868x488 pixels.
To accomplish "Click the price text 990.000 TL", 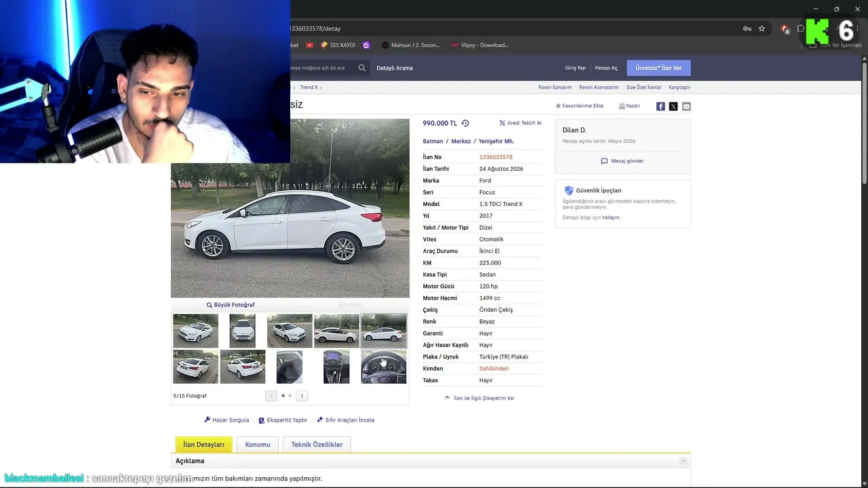I will [x=440, y=123].
